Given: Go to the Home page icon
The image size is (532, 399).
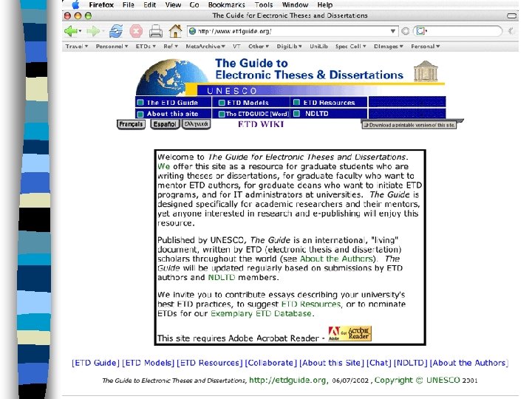Looking at the screenshot, I should (x=175, y=31).
